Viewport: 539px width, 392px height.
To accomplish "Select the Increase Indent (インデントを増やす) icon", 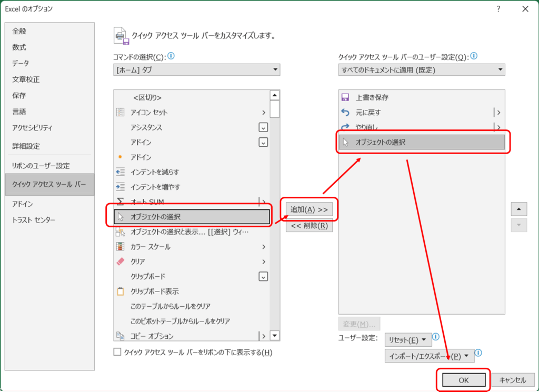I will [121, 187].
